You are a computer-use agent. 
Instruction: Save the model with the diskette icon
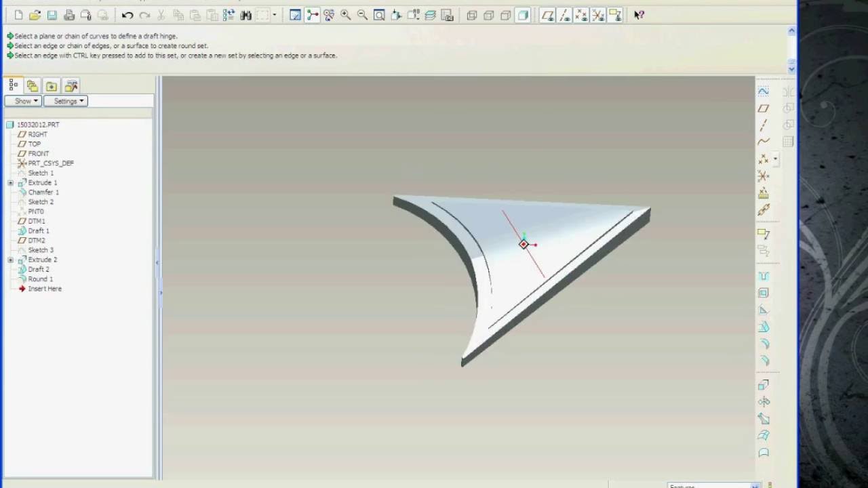pos(52,15)
